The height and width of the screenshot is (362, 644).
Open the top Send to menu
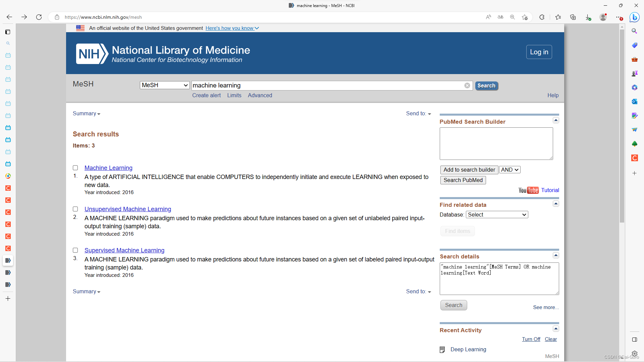pyautogui.click(x=418, y=114)
